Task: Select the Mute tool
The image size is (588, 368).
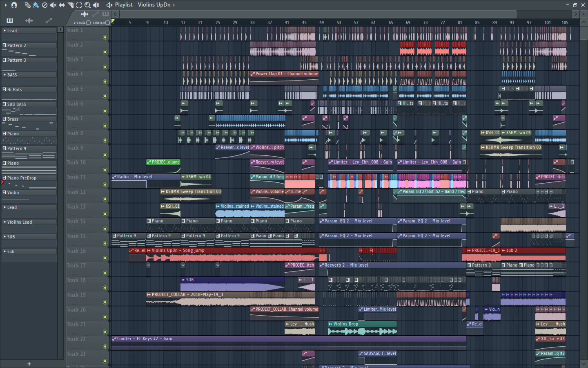Action: (x=53, y=5)
